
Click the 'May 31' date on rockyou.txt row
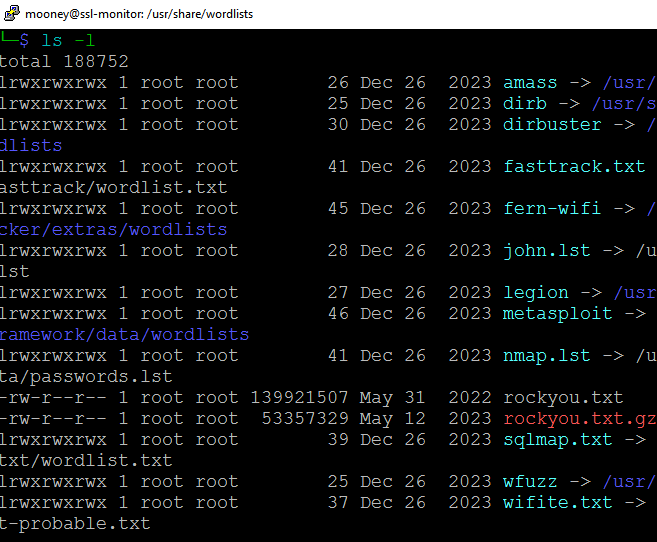pyautogui.click(x=393, y=397)
